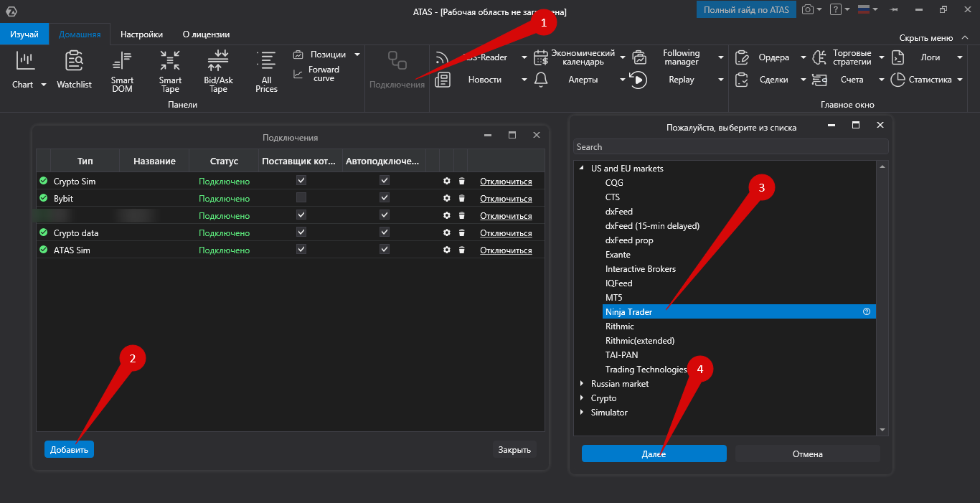The width and height of the screenshot is (980, 503).
Task: Click Отключиться link for Crypto Sim
Action: (506, 182)
